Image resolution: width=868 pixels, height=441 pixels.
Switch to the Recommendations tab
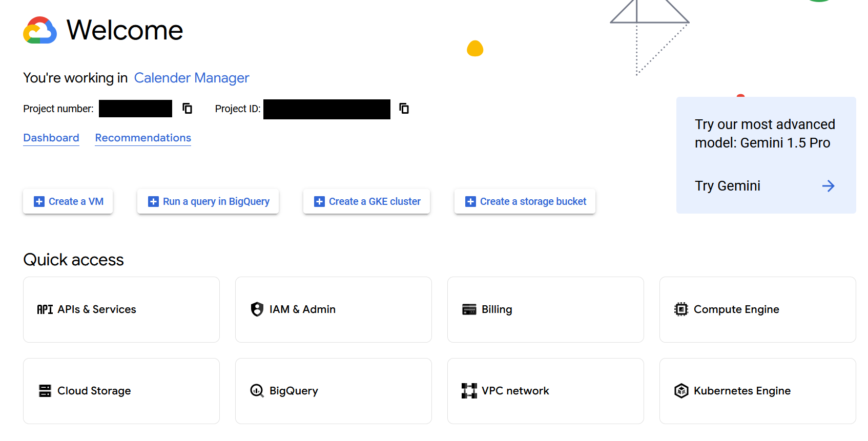143,138
